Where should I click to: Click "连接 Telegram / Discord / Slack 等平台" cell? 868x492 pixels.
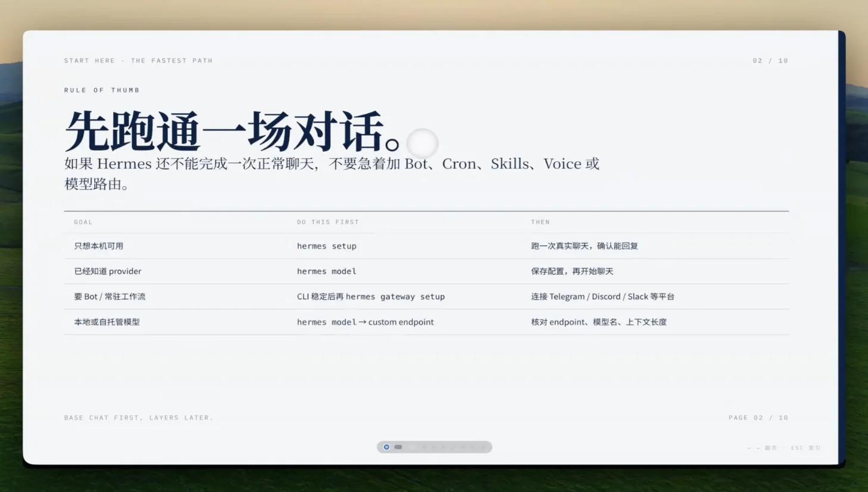pyautogui.click(x=602, y=297)
